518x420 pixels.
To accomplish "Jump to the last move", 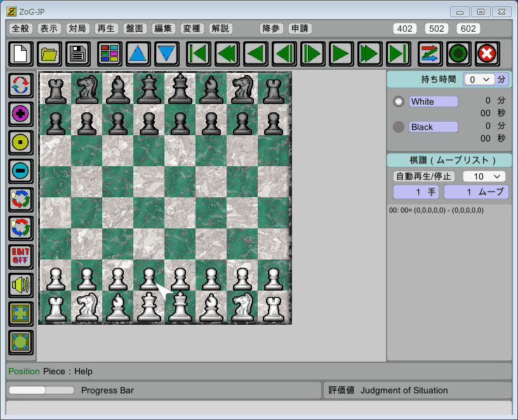I will [x=398, y=54].
